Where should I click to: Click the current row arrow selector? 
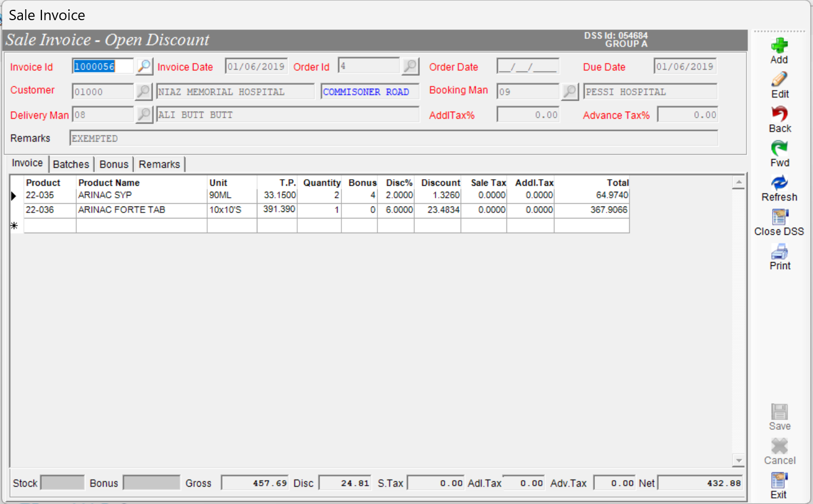pyautogui.click(x=15, y=196)
